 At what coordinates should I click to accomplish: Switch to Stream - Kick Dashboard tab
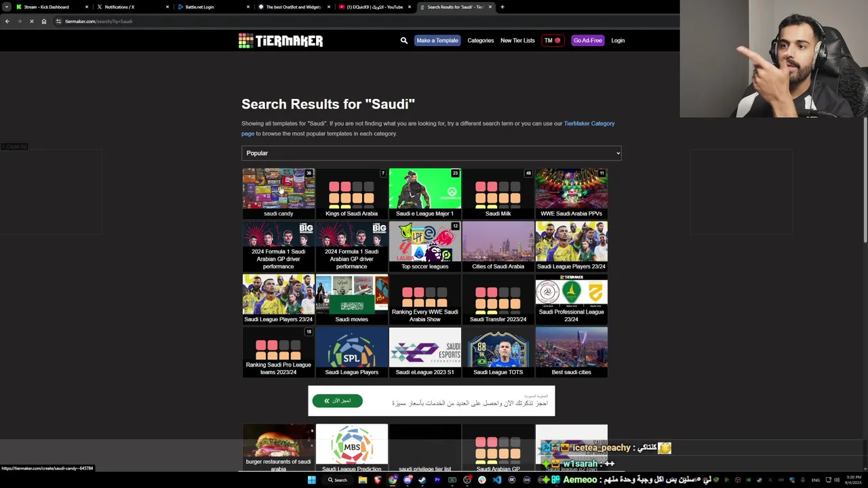pos(51,7)
